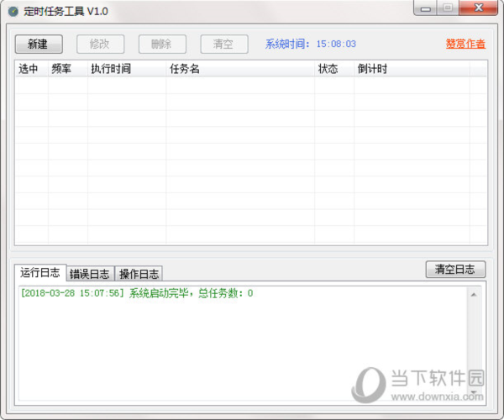Open the 操作日志 tab
The image size is (504, 420).
click(x=139, y=274)
